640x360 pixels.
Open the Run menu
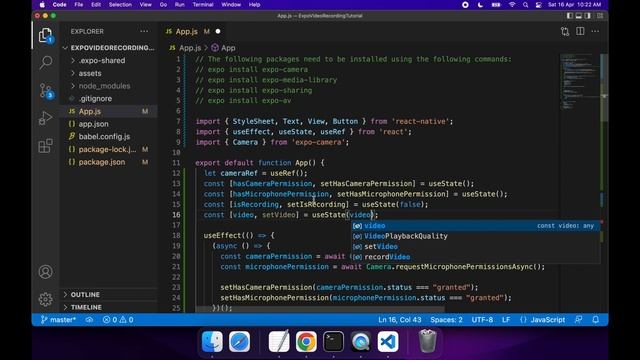click(x=180, y=4)
